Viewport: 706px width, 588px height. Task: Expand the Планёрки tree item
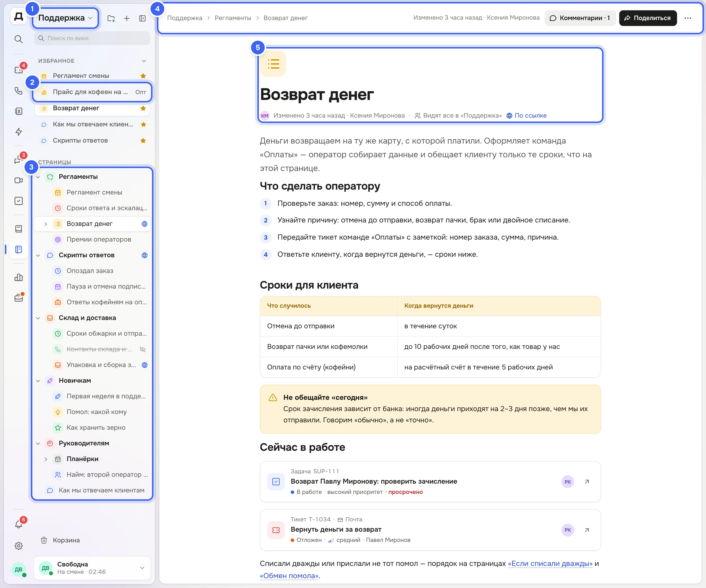[x=46, y=459]
